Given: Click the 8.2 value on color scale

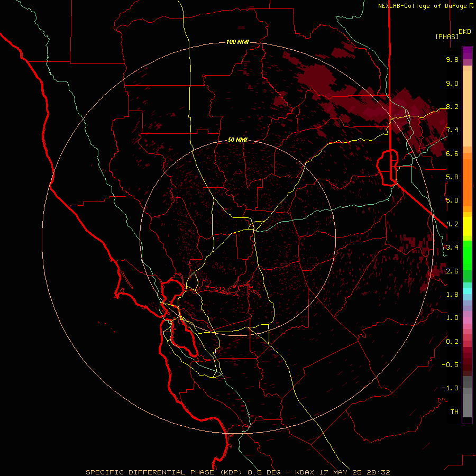Looking at the screenshot, I should [x=452, y=106].
